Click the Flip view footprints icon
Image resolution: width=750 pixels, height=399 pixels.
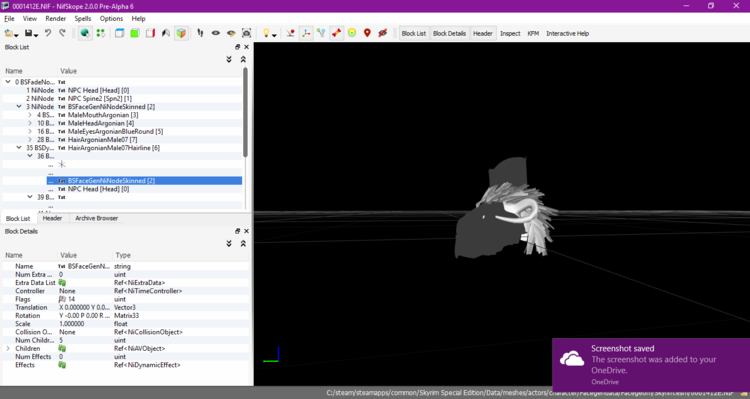200,33
